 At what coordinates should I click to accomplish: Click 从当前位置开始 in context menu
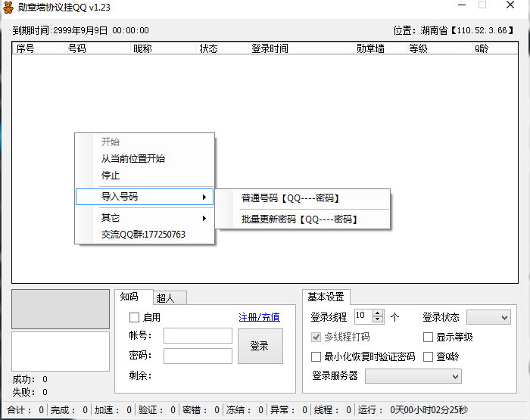point(133,159)
